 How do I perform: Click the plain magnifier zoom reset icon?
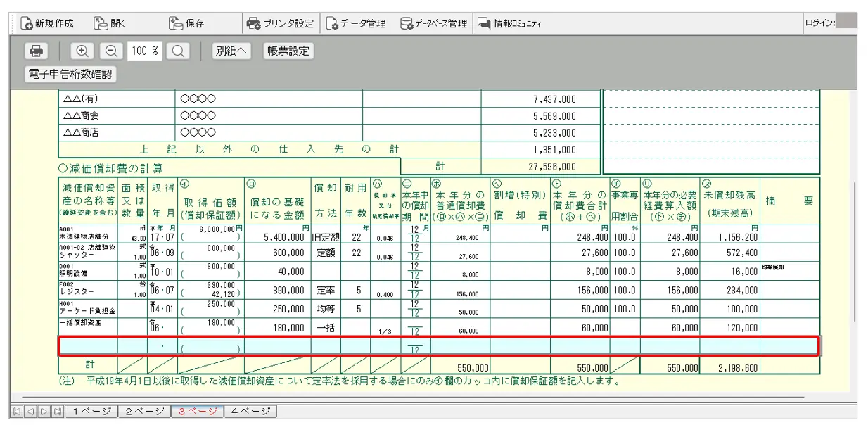pos(178,51)
